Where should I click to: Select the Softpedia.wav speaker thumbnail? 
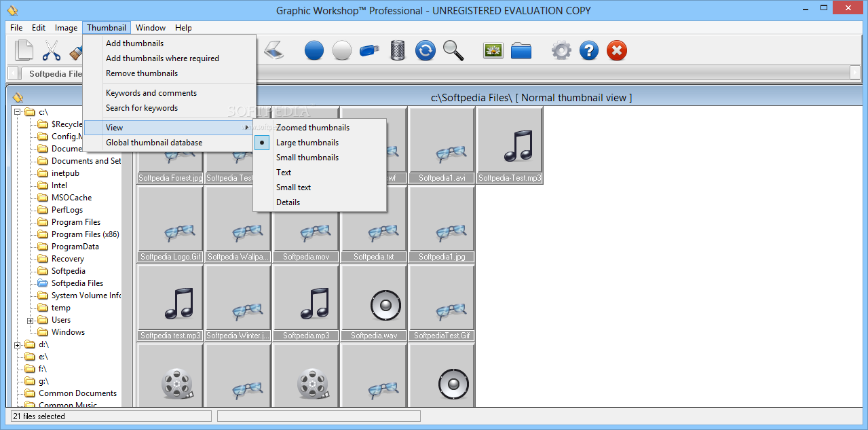[374, 302]
